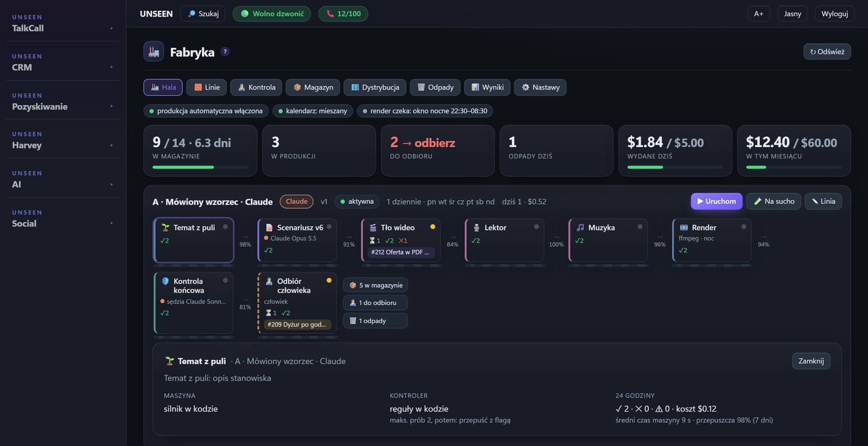Toggle the render czeka nocne okno chip

(x=425, y=111)
